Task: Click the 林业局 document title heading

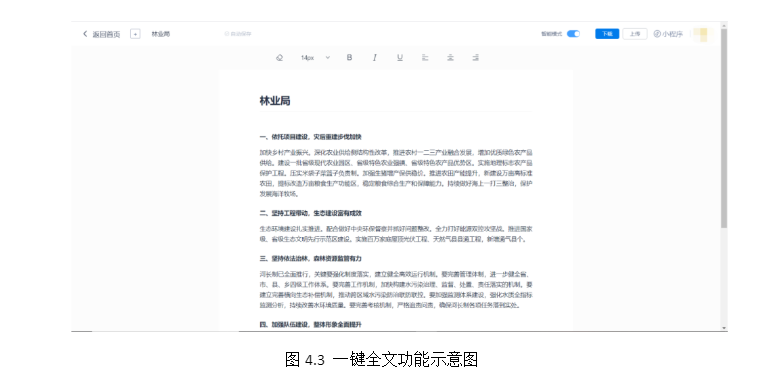Action: click(275, 101)
